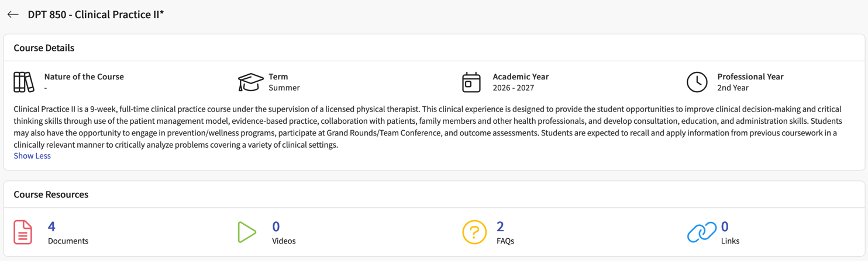Image resolution: width=868 pixels, height=261 pixels.
Task: Click the green Videos play icon
Action: [247, 232]
